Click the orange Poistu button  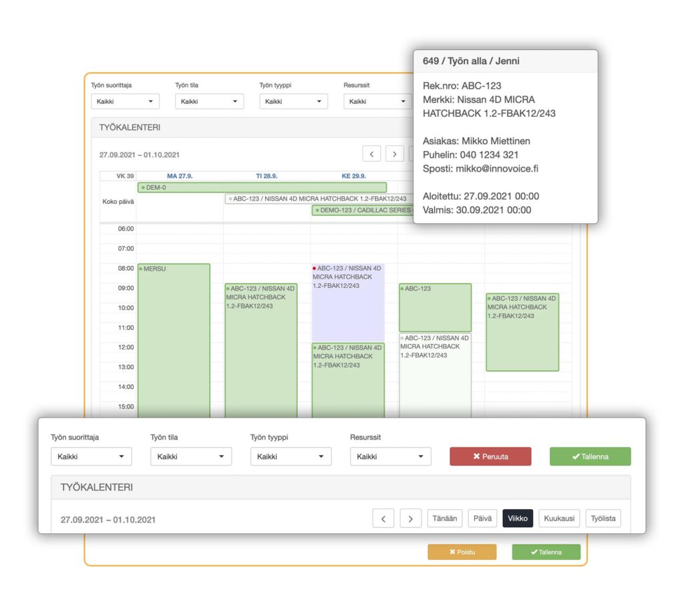point(462,552)
